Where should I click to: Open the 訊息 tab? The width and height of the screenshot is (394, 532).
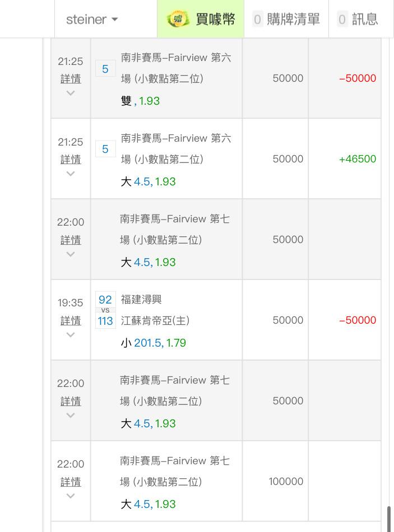click(358, 19)
